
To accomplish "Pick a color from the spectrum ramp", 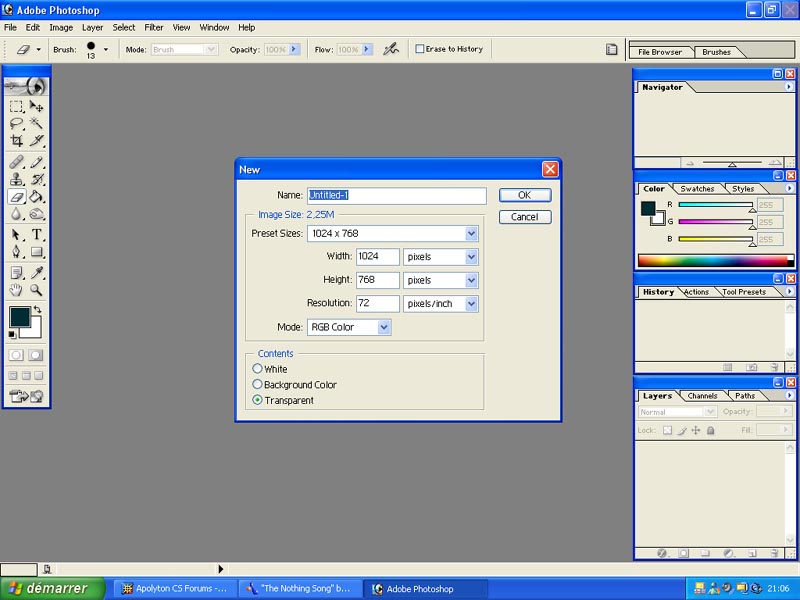I will click(716, 261).
